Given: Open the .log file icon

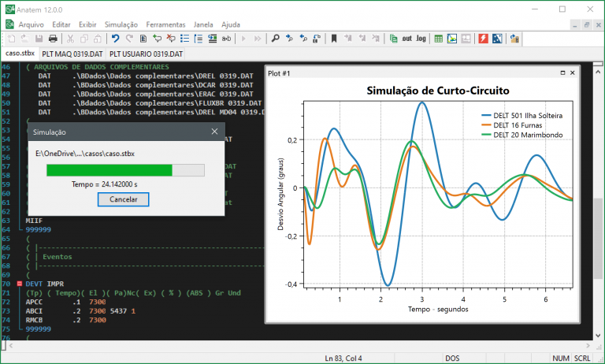Looking at the screenshot, I should [x=421, y=38].
